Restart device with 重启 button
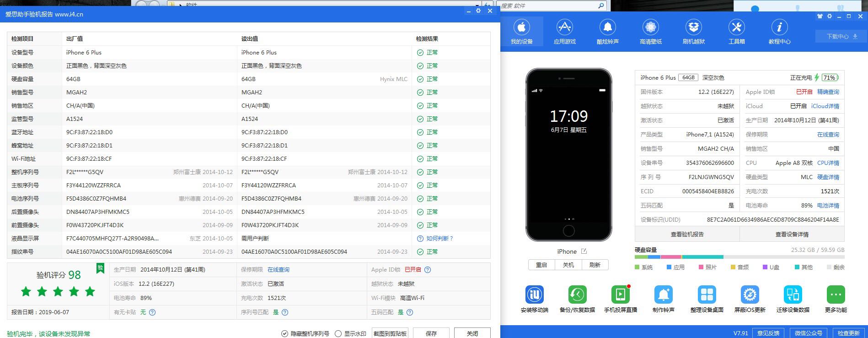Viewport: 868px width, 338px height. pyautogui.click(x=541, y=265)
